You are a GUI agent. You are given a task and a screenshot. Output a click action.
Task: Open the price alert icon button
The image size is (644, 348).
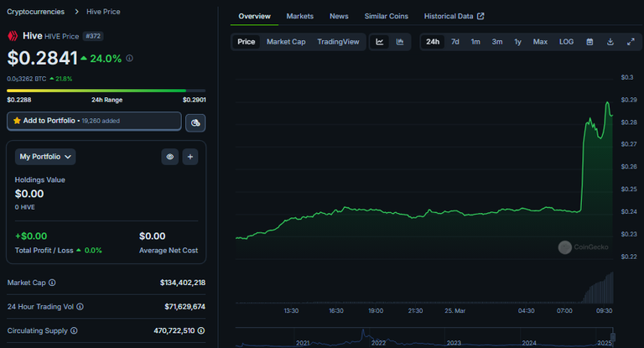click(195, 122)
